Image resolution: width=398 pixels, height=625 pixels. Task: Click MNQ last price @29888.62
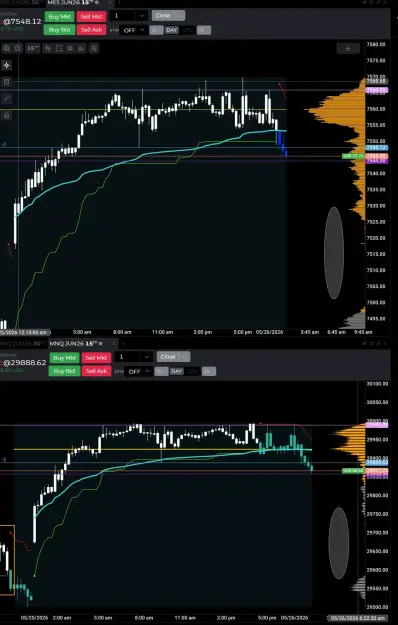point(25,362)
